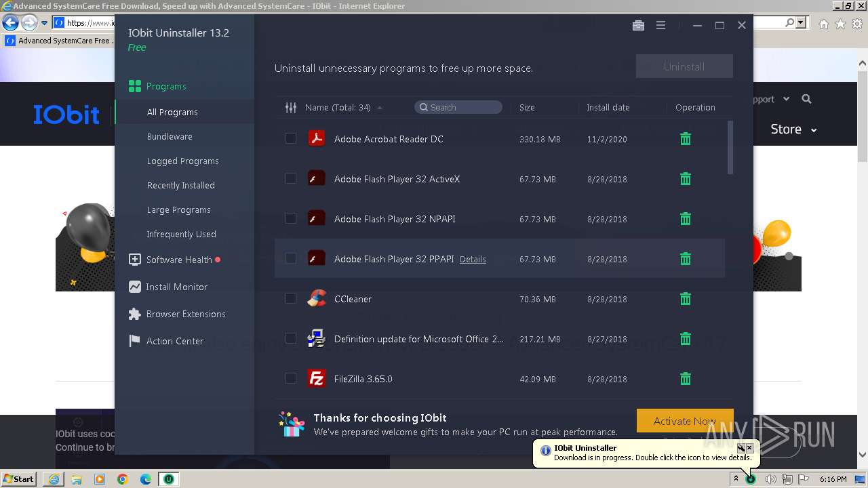Sort by Name using the column arrow
Screen dimensions: 868x488
click(x=380, y=108)
